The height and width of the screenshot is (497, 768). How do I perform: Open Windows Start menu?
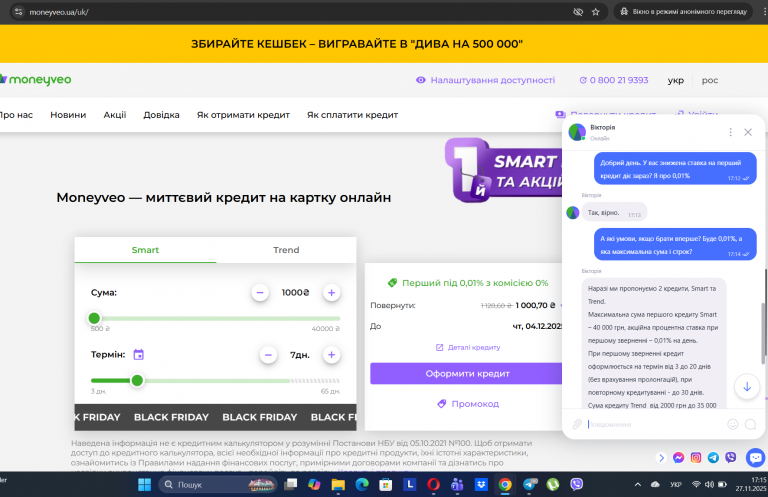[144, 485]
